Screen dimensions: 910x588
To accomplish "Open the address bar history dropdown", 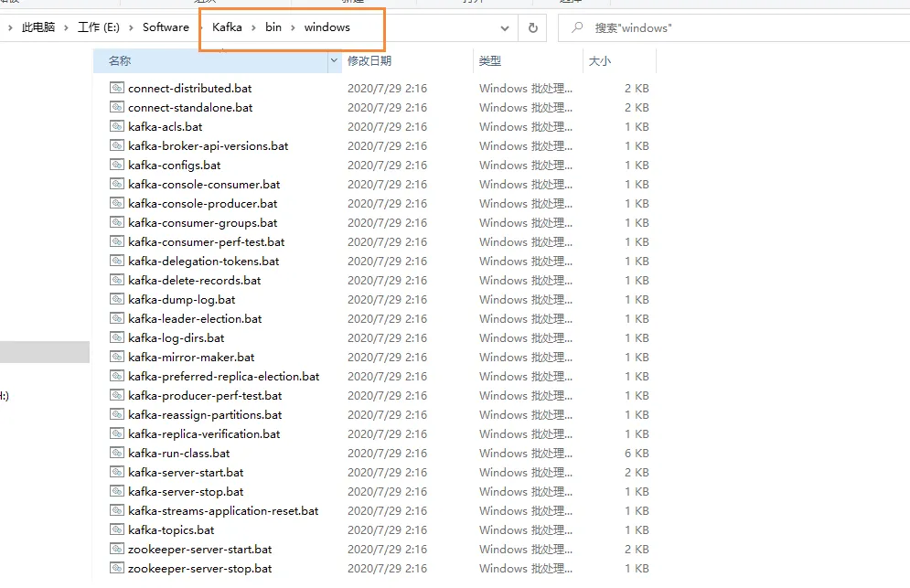I will tap(506, 28).
